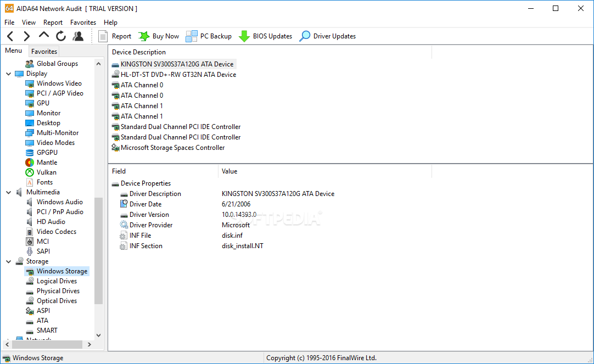Screen dimensions: 594x364
Task: Open the Monitor page icon
Action: pyautogui.click(x=30, y=113)
